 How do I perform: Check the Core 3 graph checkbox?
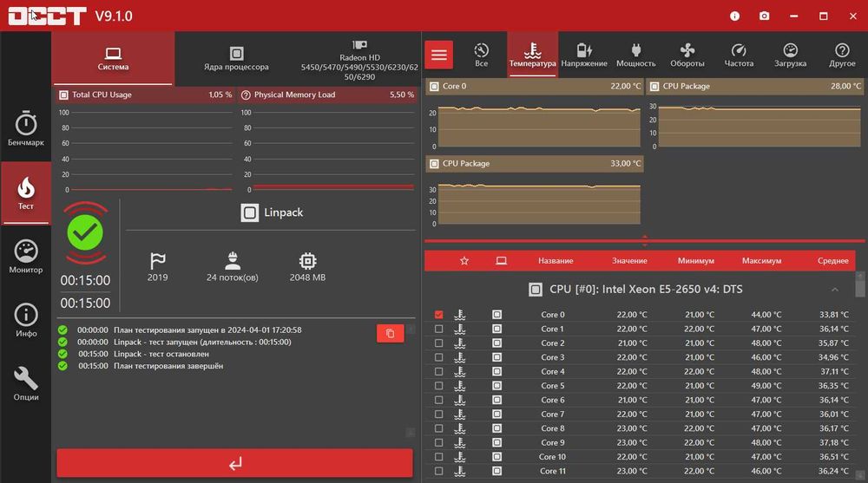click(439, 357)
